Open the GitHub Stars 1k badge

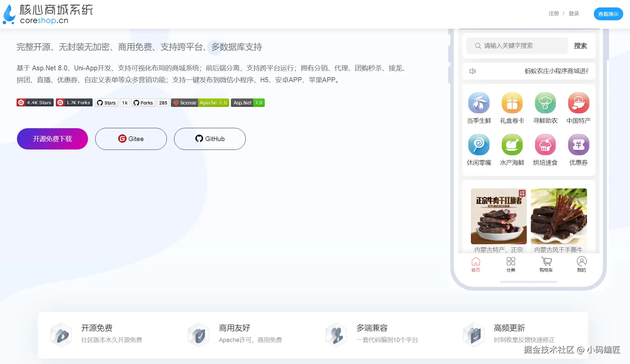(112, 103)
